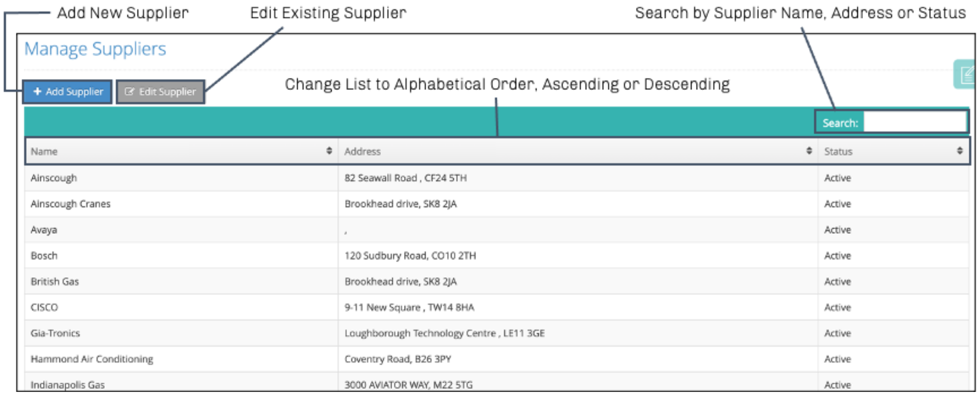Click Brookhead drive address in Ainscough Cranes row
Screen dimensions: 980x395
[x=400, y=204]
